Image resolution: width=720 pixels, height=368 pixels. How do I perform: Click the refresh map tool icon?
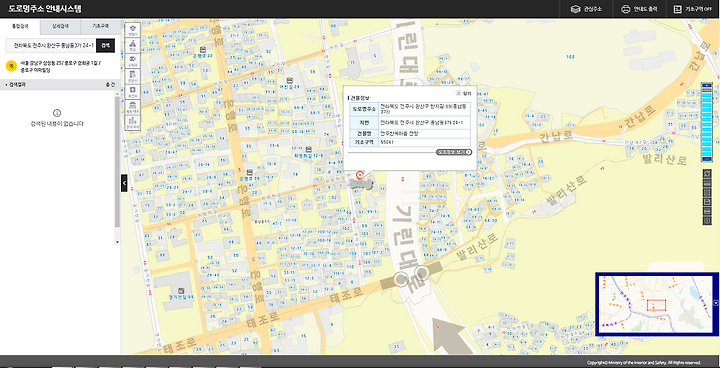707,173
